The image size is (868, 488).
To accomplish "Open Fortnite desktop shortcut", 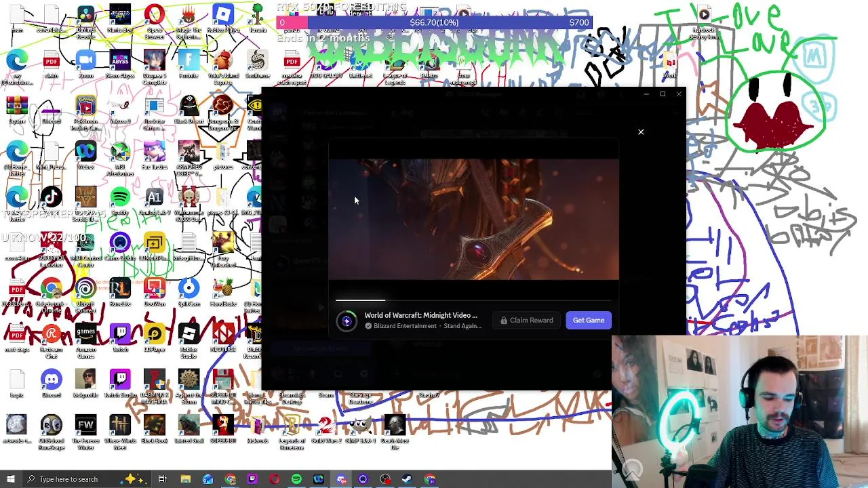I will click(189, 65).
